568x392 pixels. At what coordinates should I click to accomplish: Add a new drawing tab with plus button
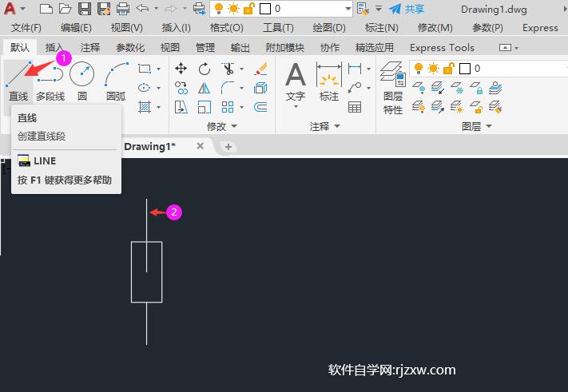click(x=228, y=147)
